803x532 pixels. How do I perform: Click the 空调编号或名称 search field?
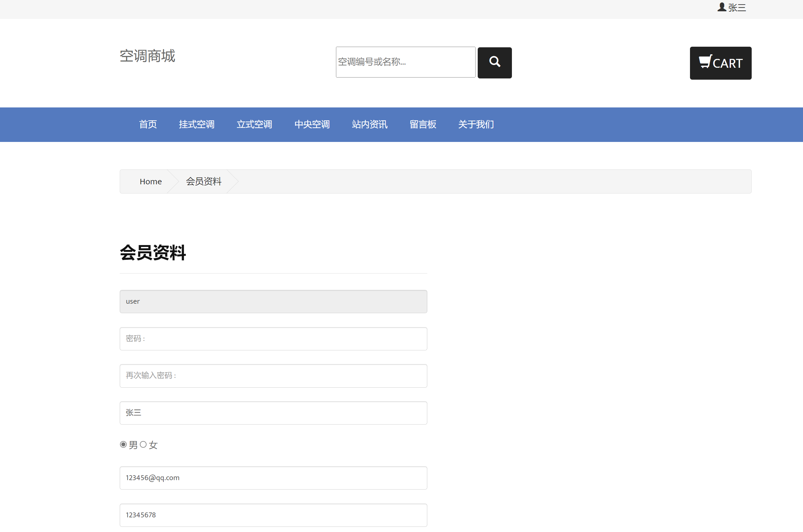coord(405,62)
